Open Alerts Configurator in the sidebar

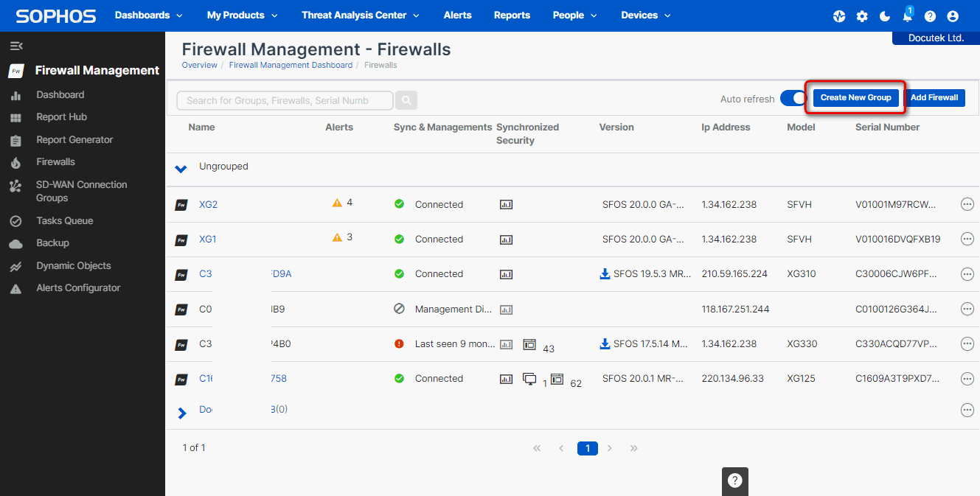[78, 288]
